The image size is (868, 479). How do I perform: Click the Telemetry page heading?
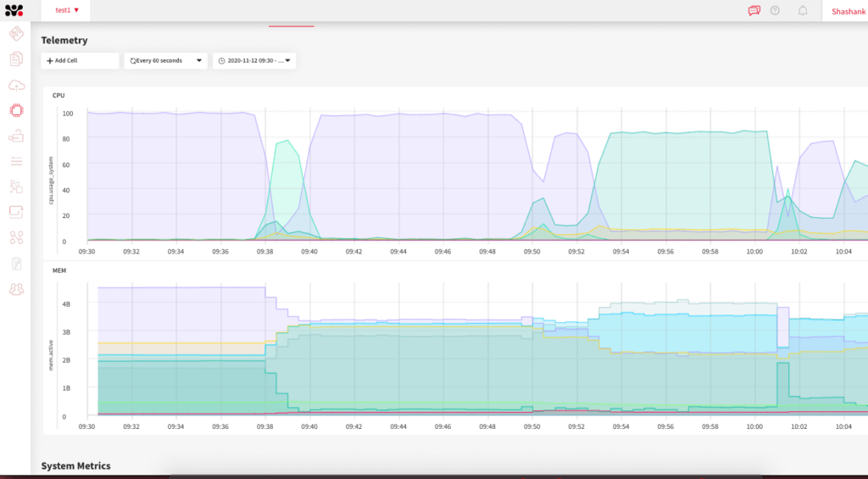pyautogui.click(x=64, y=41)
